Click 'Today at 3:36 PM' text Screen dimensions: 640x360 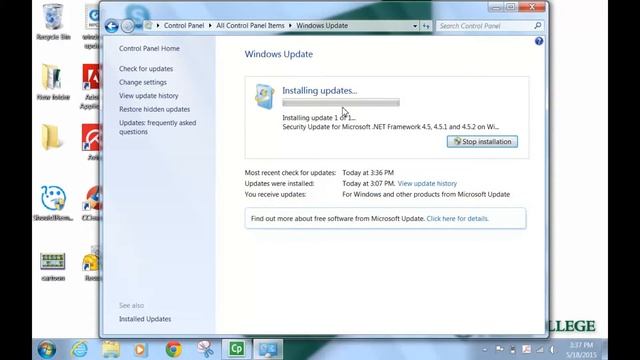(x=368, y=173)
